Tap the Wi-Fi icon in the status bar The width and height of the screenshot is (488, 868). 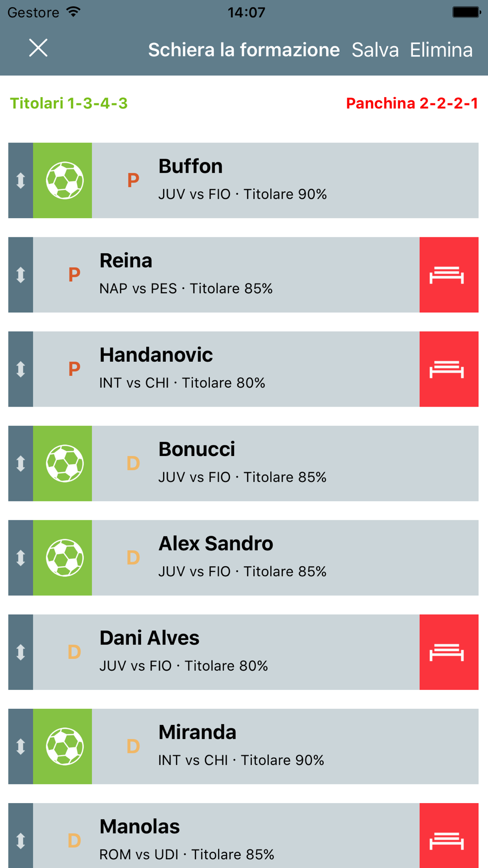pos(74,12)
